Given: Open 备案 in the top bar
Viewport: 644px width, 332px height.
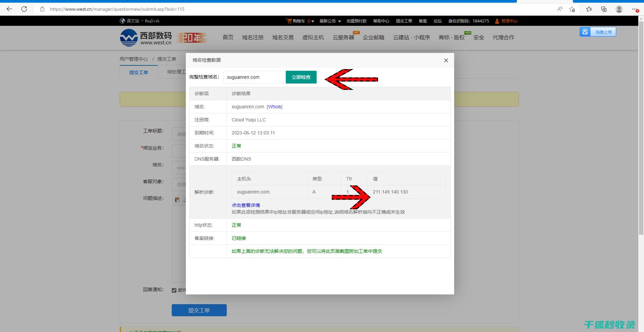Looking at the screenshot, I should point(423,21).
